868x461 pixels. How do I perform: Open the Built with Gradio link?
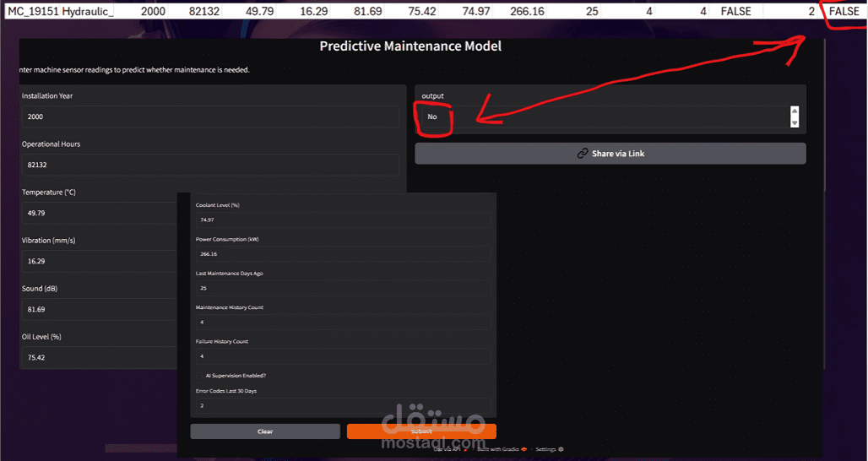point(502,449)
